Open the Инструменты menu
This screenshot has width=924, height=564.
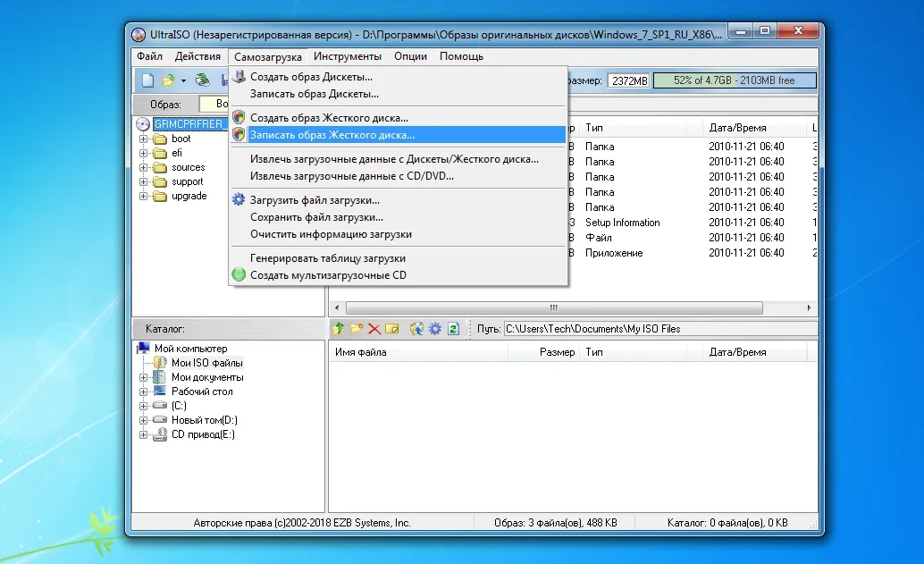348,56
